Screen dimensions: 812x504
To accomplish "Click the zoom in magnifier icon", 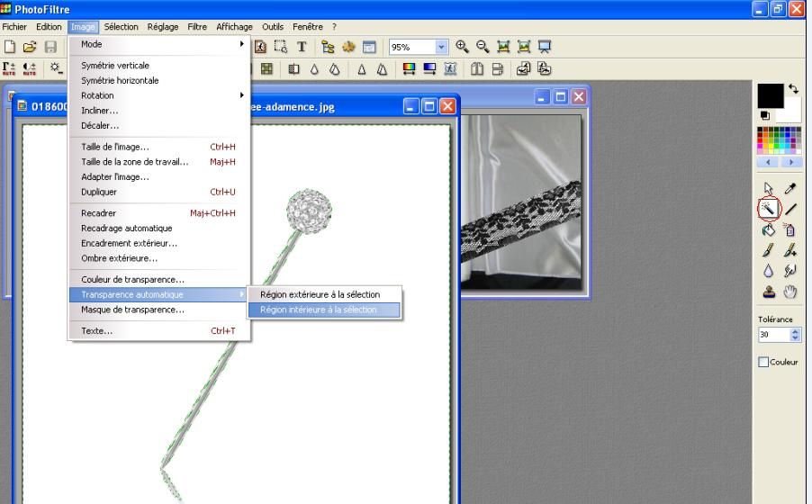I will 462,47.
